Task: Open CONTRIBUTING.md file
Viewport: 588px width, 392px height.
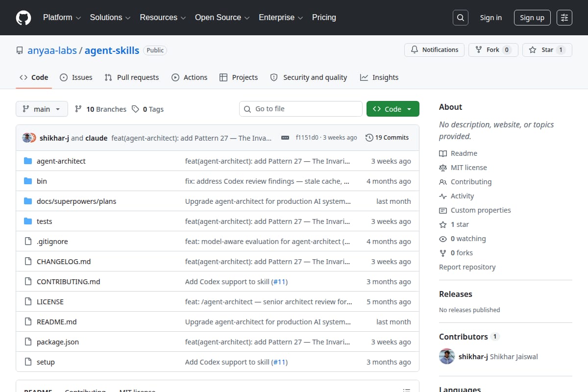Action: click(69, 282)
